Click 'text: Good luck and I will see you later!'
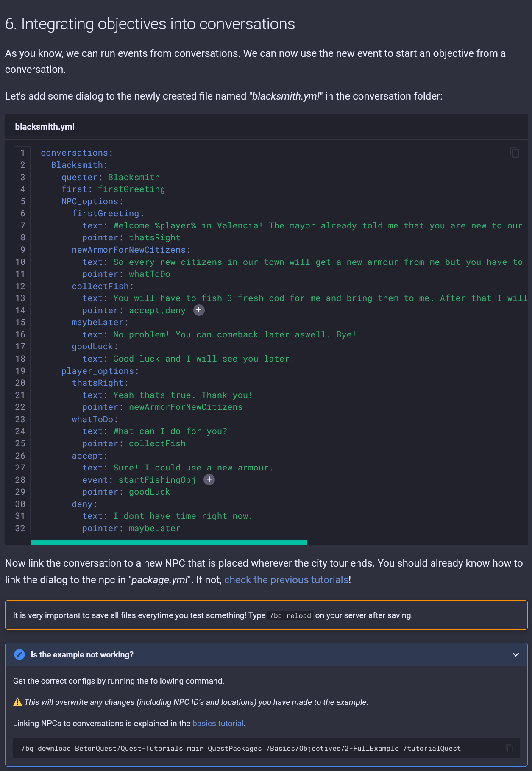Image resolution: width=532 pixels, height=771 pixels. [x=188, y=359]
